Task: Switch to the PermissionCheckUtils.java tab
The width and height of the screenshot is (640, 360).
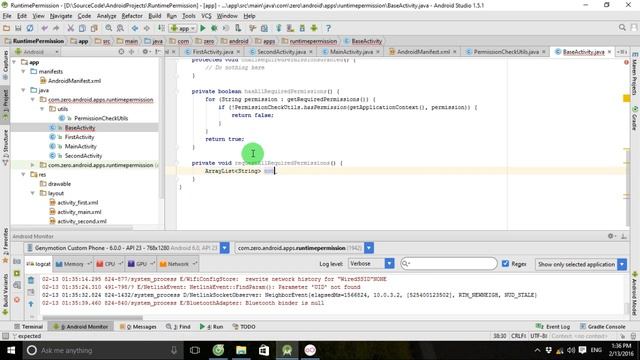Action: pyautogui.click(x=506, y=52)
